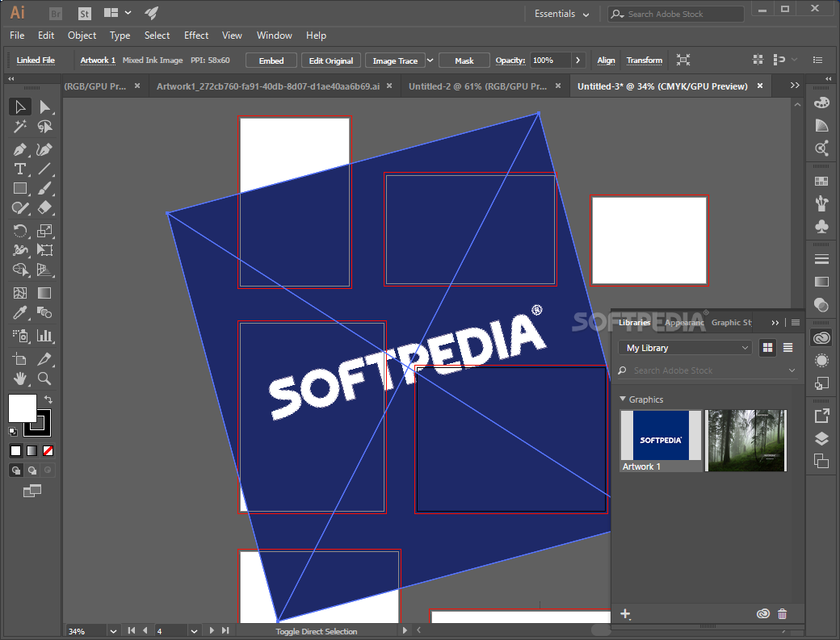Switch to Untitled-2 document tab
This screenshot has width=840, height=640.
tap(478, 86)
